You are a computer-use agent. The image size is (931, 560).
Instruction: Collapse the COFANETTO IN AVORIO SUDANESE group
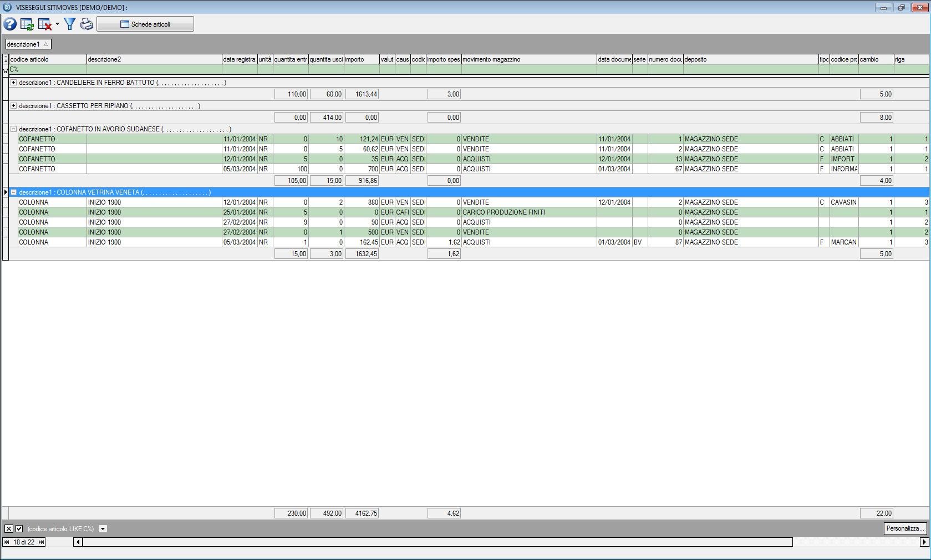[13, 129]
